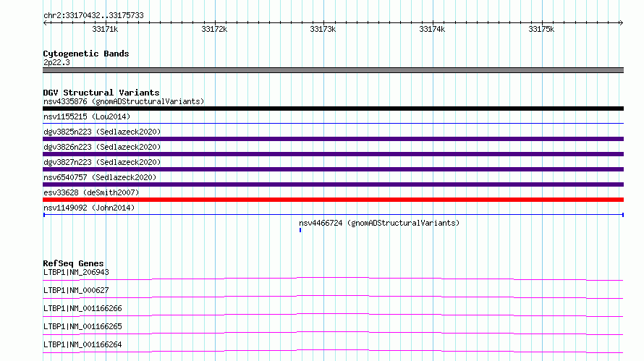Open variant dgv3826n223 (Sedlazeck2020) label

[x=102, y=147]
